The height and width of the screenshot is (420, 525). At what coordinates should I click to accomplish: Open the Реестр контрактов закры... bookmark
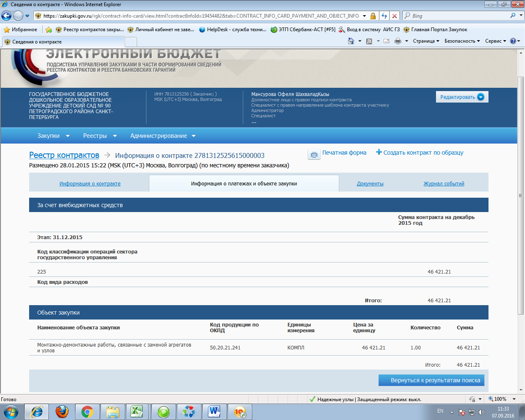click(x=90, y=30)
